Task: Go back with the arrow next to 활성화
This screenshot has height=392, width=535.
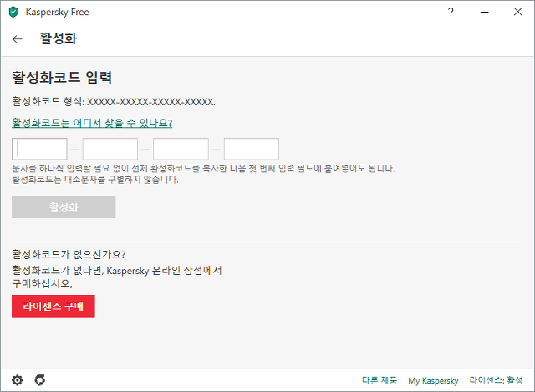Action: tap(18, 39)
